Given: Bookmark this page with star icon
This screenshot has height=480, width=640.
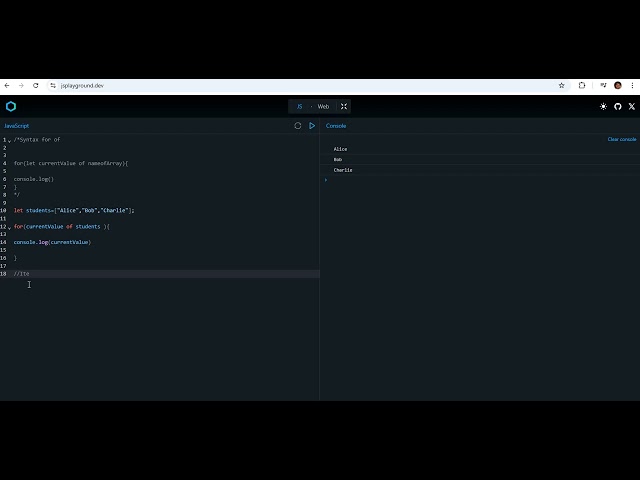Looking at the screenshot, I should click(x=562, y=85).
